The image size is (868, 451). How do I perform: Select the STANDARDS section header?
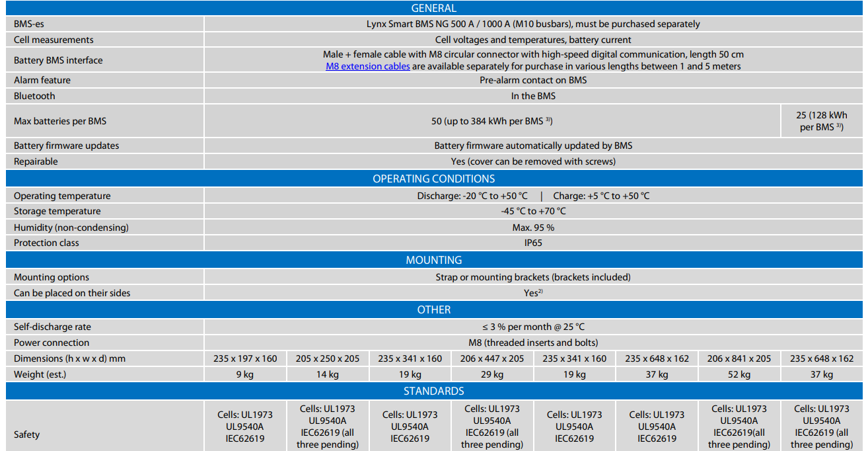click(x=433, y=391)
